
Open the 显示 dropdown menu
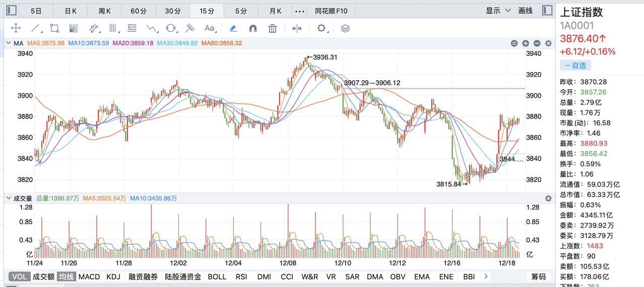pos(498,11)
